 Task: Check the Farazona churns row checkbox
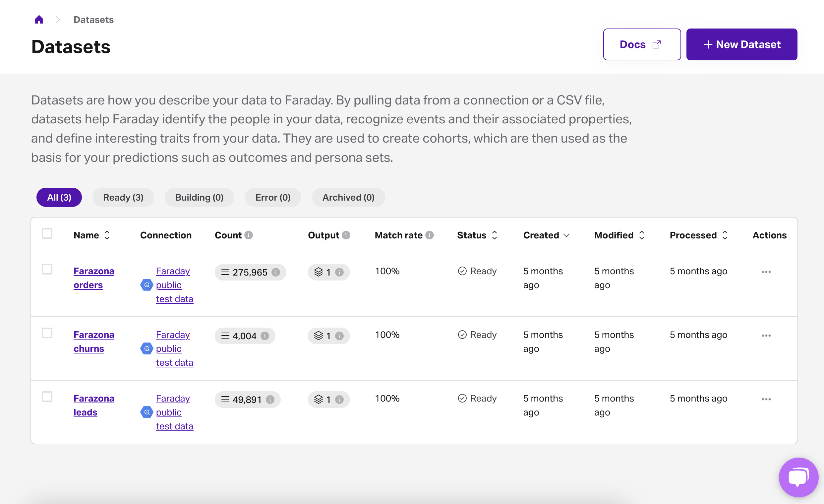[x=47, y=333]
